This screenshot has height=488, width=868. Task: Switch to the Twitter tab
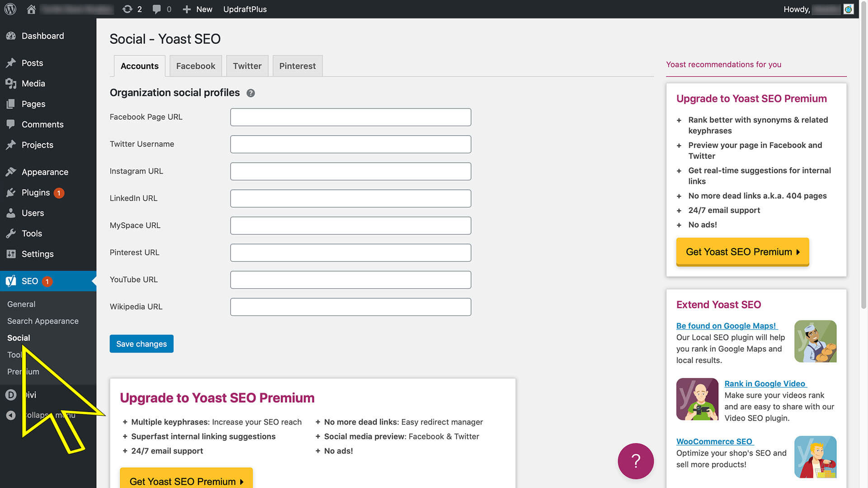click(x=247, y=66)
